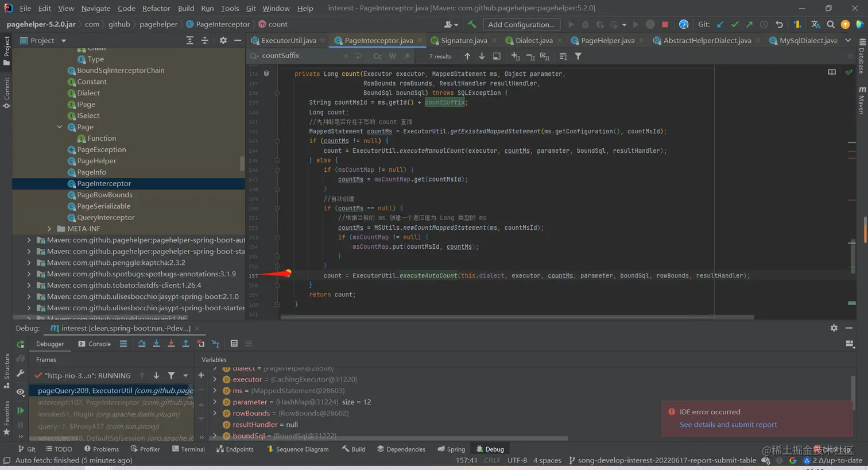
Task: Click debugger settings wrench icon
Action: pyautogui.click(x=21, y=373)
